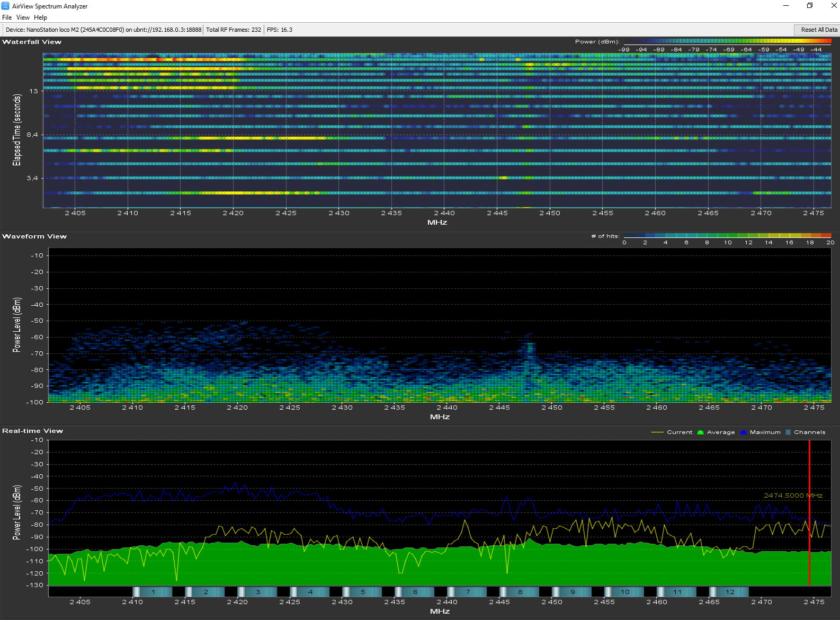The height and width of the screenshot is (620, 840).
Task: Click the Maximum legend label
Action: (x=765, y=432)
